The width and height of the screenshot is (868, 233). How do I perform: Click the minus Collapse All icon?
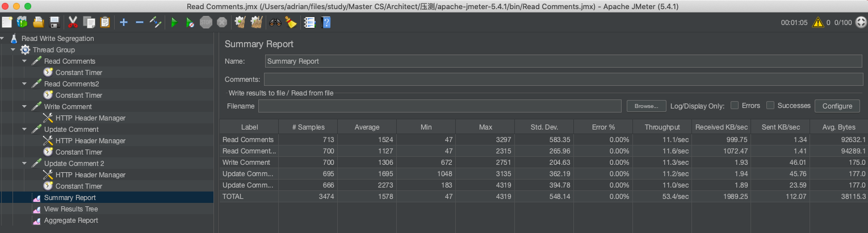pyautogui.click(x=139, y=23)
